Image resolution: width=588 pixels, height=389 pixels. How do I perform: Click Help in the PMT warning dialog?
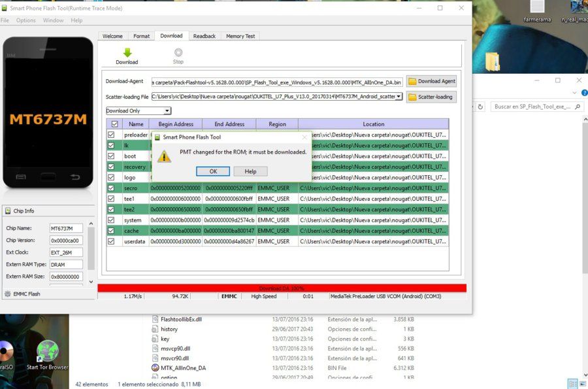tap(250, 171)
